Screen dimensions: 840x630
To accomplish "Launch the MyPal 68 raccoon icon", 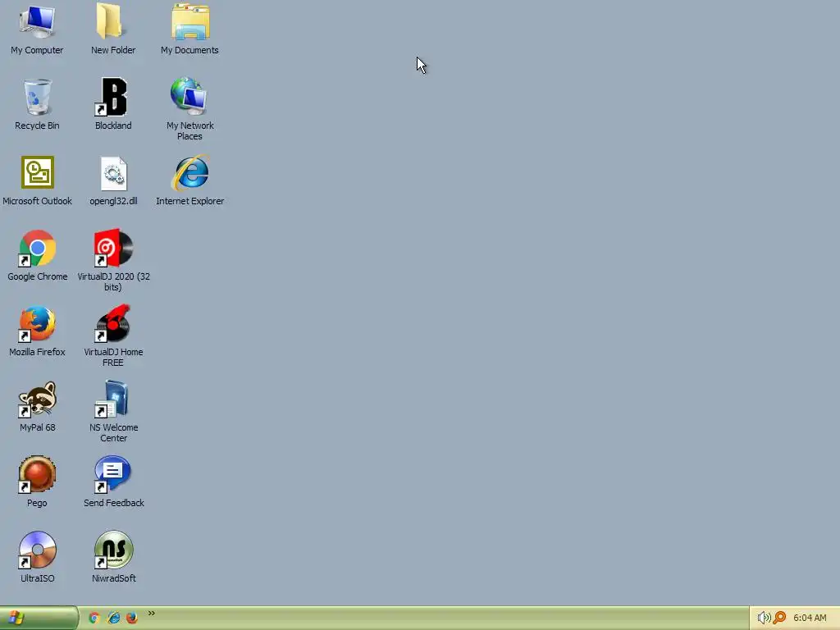I will (37, 399).
